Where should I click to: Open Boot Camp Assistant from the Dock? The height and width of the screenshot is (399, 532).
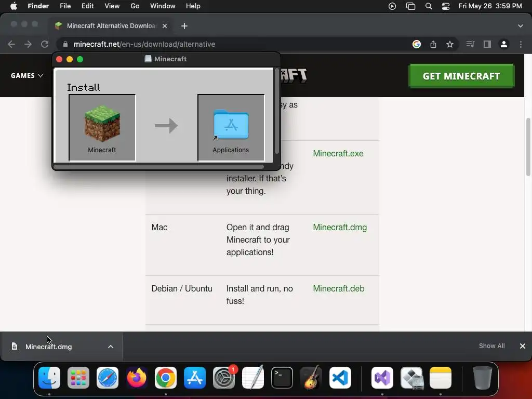click(x=411, y=378)
